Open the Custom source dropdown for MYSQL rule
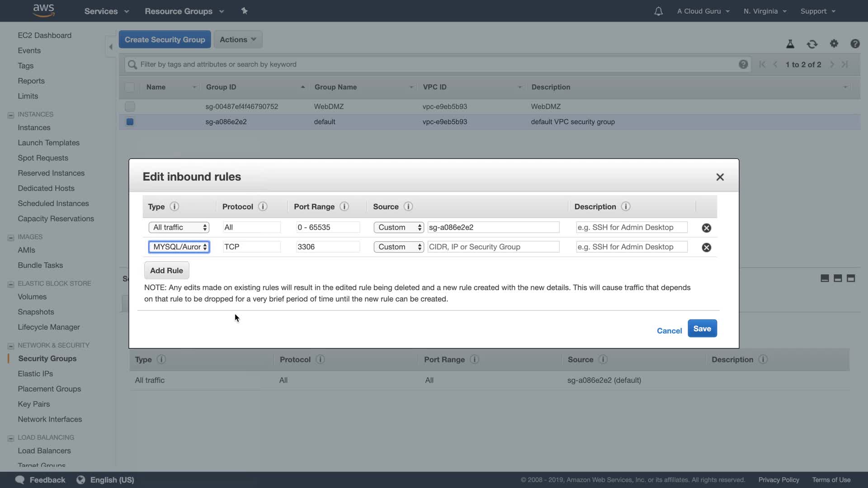The height and width of the screenshot is (488, 868). 398,247
